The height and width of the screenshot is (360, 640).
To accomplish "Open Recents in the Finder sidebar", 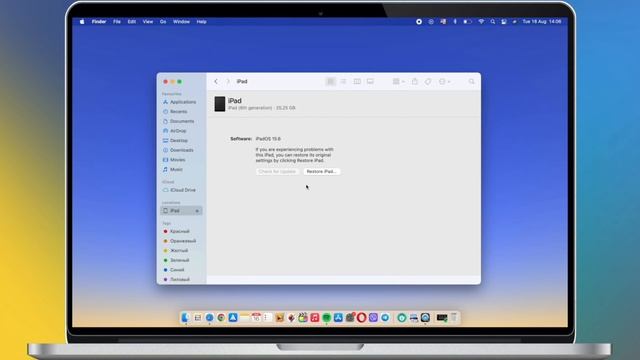I will [175, 111].
